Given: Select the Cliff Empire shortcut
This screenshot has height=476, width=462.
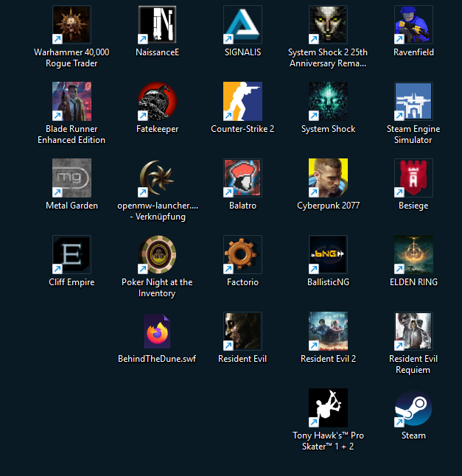Looking at the screenshot, I should coord(71,254).
